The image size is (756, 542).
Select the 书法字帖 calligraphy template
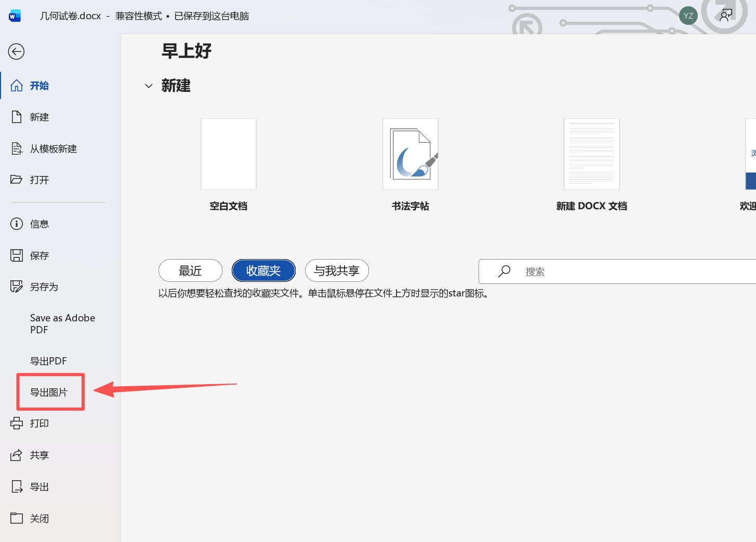click(410, 154)
